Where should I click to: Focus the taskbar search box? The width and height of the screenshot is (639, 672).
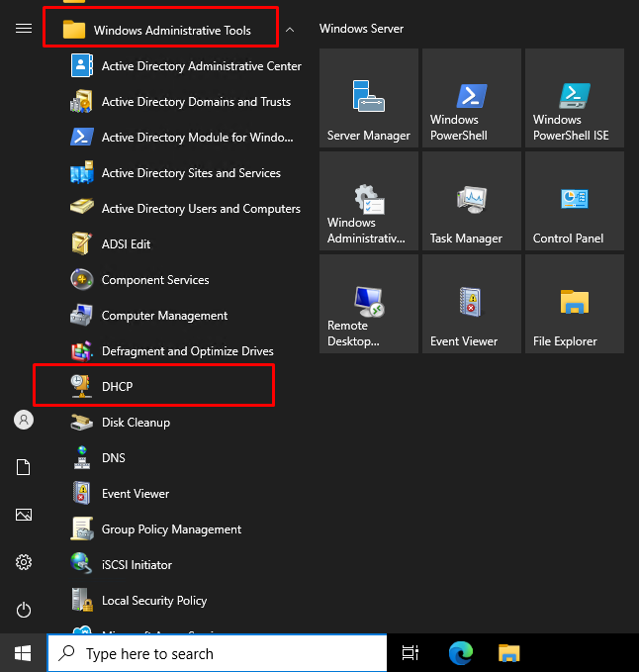pos(218,653)
